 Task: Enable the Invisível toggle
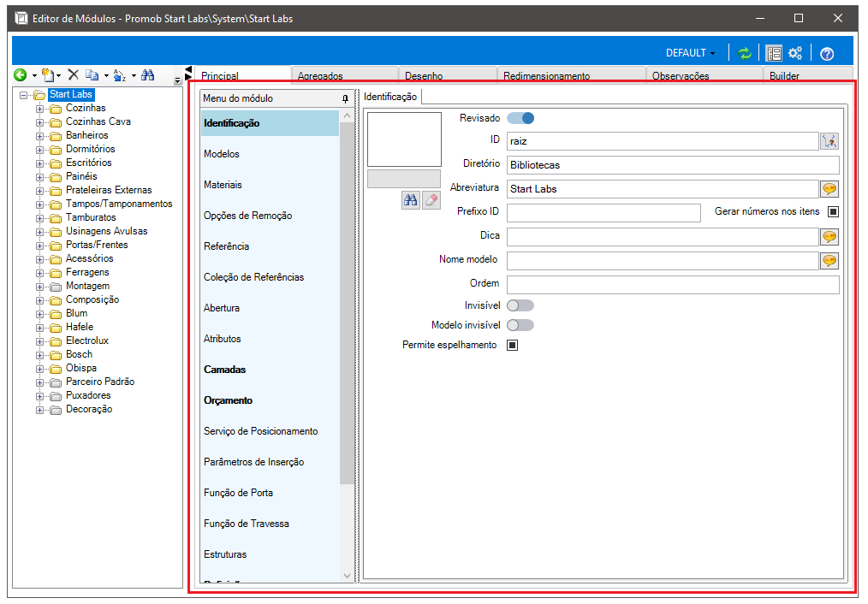click(520, 305)
